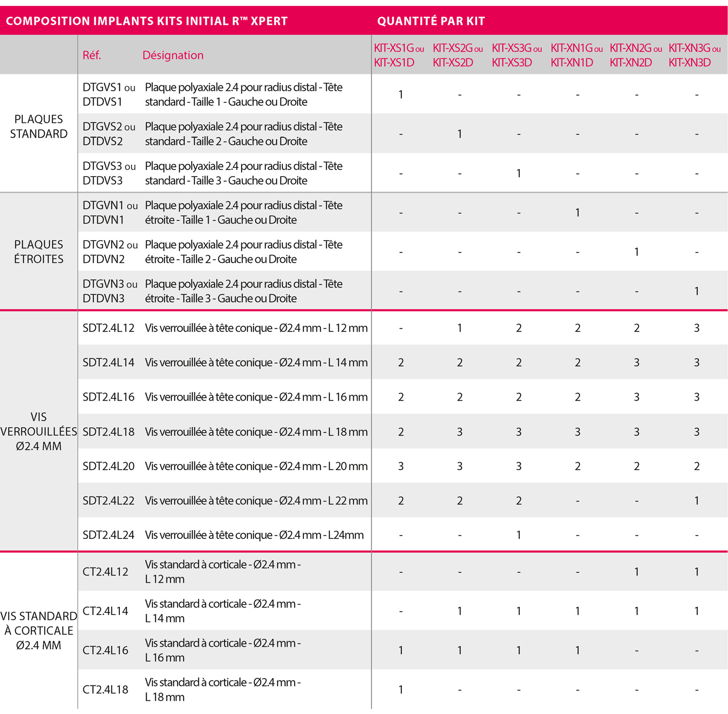Screen dimensions: 728x714
Task: Click the KIT-XS3G ou KIT-XS3D column header
Action: (x=516, y=55)
